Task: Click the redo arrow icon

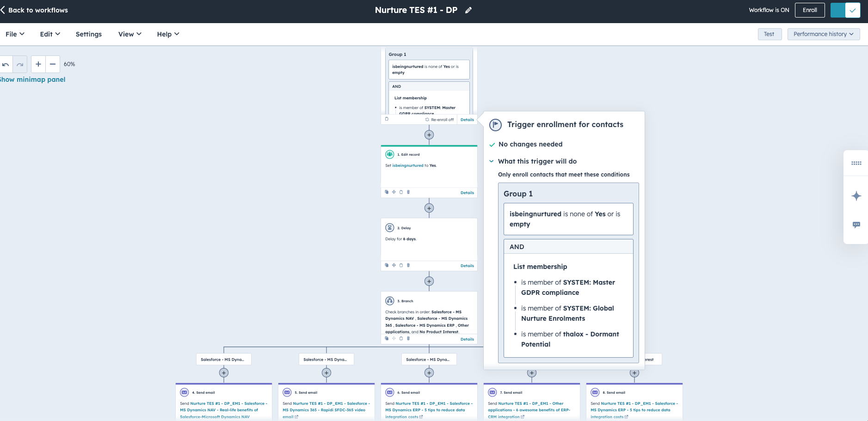Action: point(20,64)
